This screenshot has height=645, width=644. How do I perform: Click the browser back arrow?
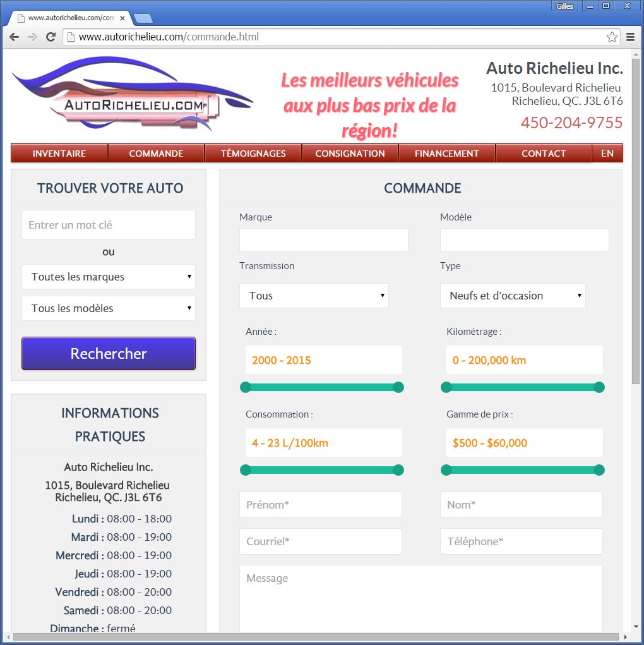tap(14, 37)
